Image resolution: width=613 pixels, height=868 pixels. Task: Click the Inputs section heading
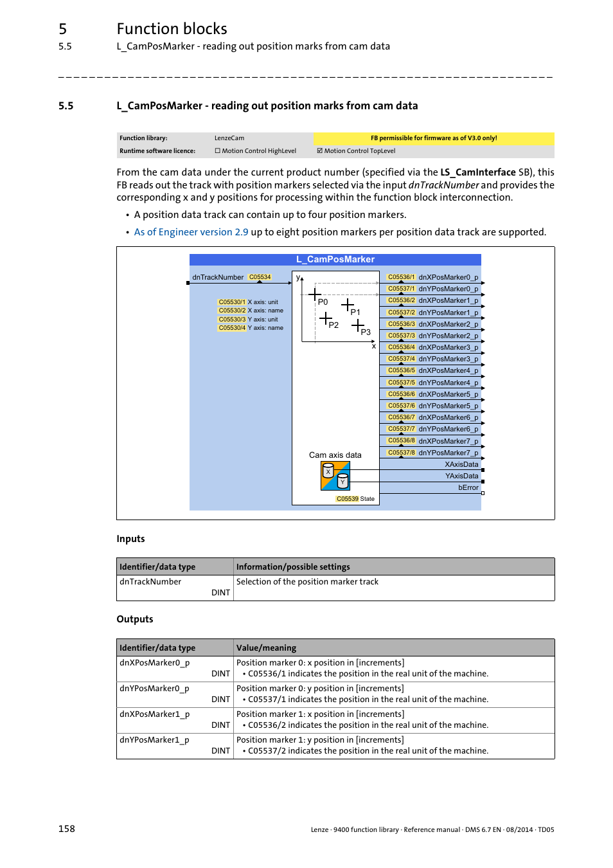click(x=130, y=539)
